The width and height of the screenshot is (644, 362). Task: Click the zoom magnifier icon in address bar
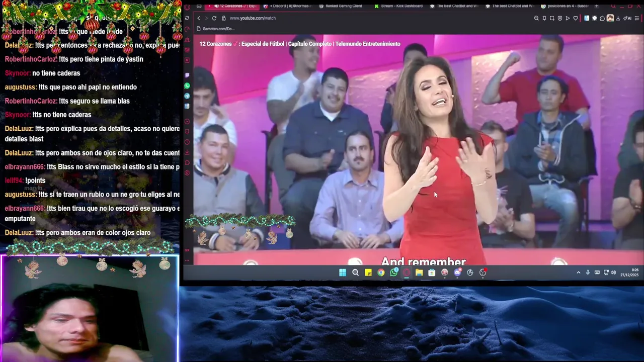536,18
